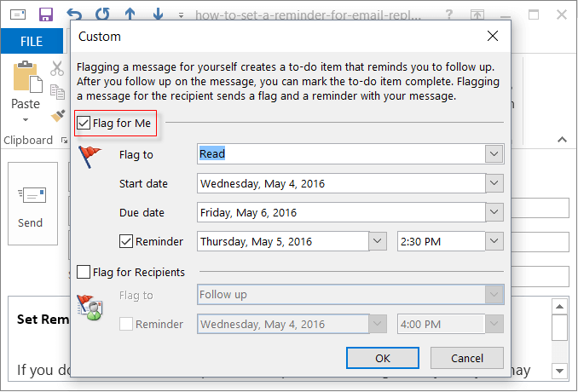This screenshot has height=392, width=578.
Task: Click the reminder time field 2:30 PM
Action: pos(441,241)
